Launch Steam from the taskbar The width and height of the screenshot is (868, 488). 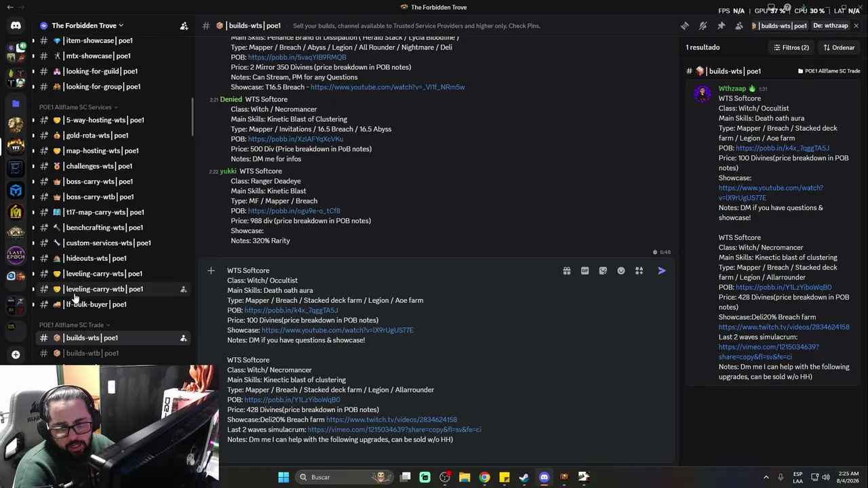point(524,477)
